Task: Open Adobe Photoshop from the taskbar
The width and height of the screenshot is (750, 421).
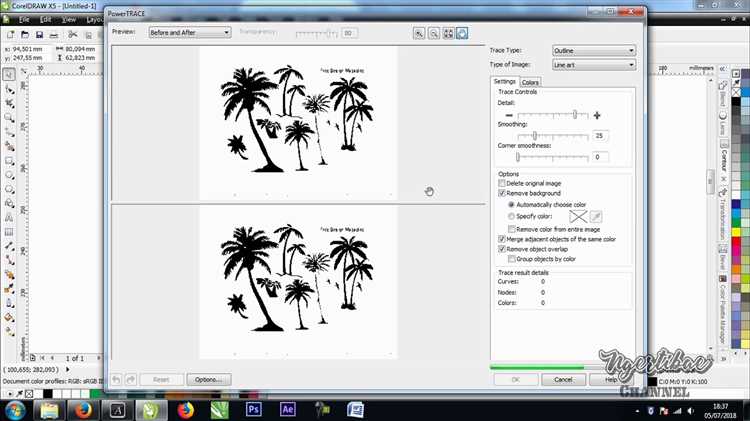Action: 254,410
